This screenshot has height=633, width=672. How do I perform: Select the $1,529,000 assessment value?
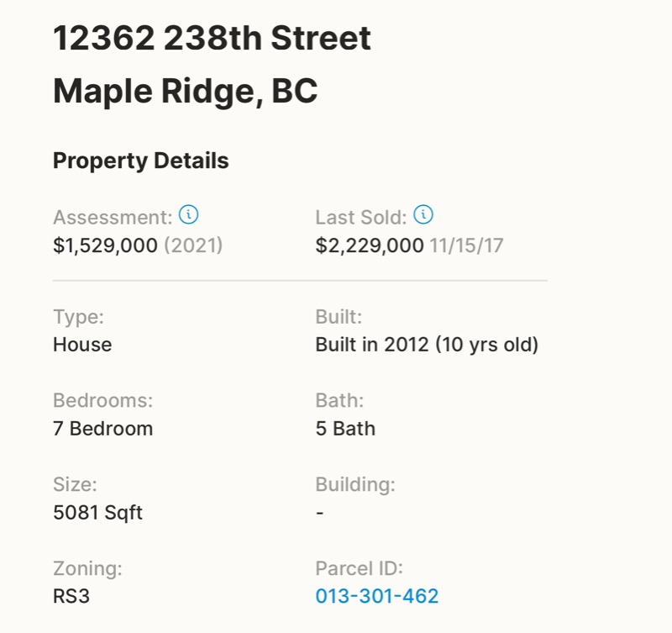point(105,245)
